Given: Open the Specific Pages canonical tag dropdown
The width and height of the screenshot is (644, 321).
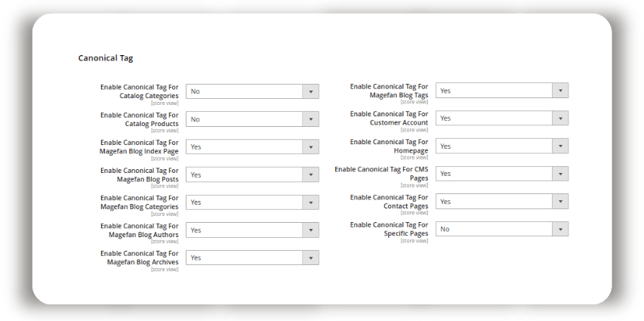Looking at the screenshot, I should 502,229.
